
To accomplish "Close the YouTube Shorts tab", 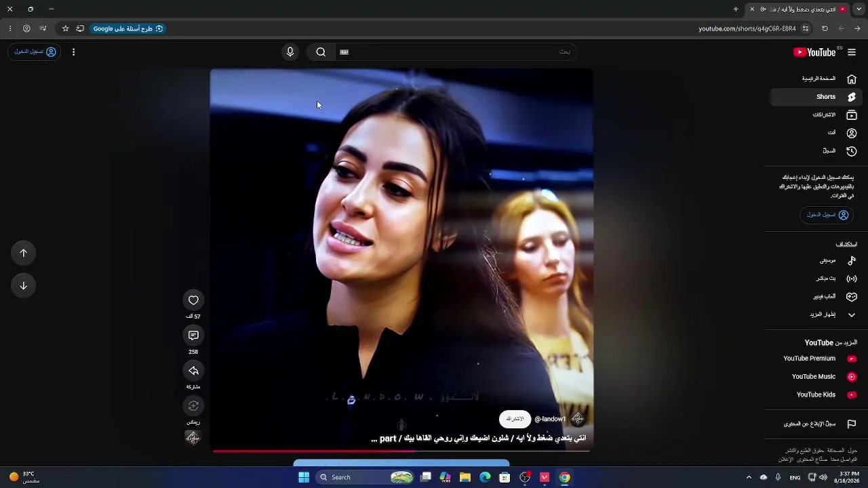I will click(751, 9).
